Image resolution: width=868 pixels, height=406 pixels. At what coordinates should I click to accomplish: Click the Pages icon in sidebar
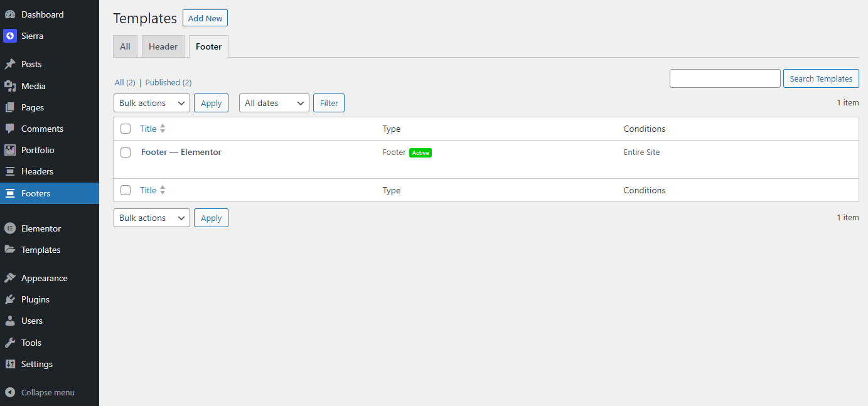[10, 107]
